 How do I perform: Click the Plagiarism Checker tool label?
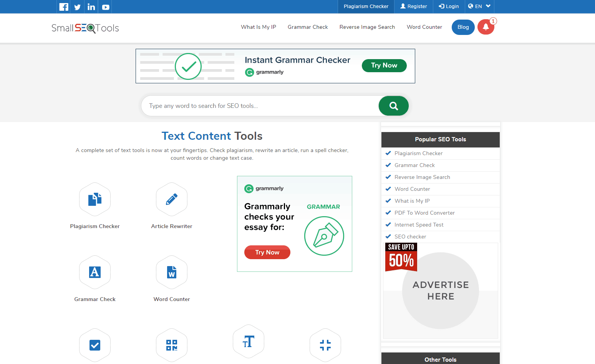(95, 226)
